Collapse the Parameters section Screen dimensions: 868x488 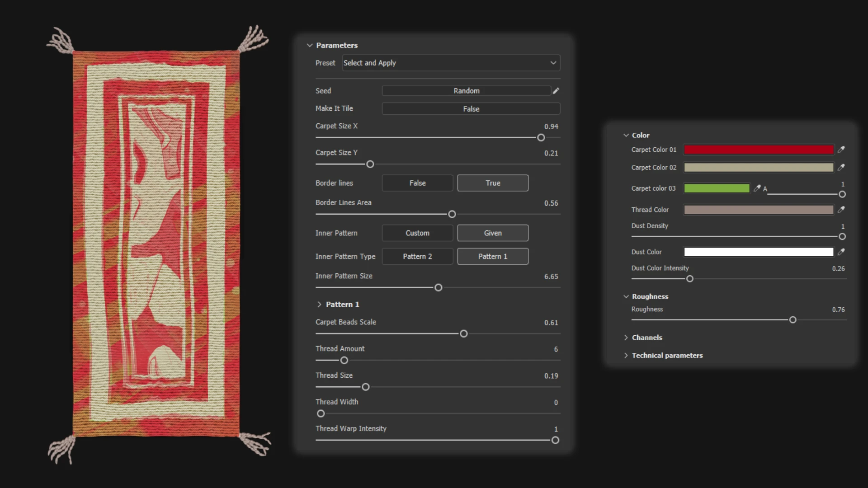[310, 45]
